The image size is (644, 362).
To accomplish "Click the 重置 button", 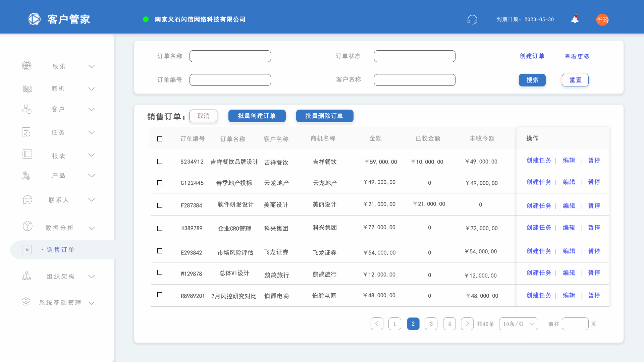I will (x=575, y=80).
